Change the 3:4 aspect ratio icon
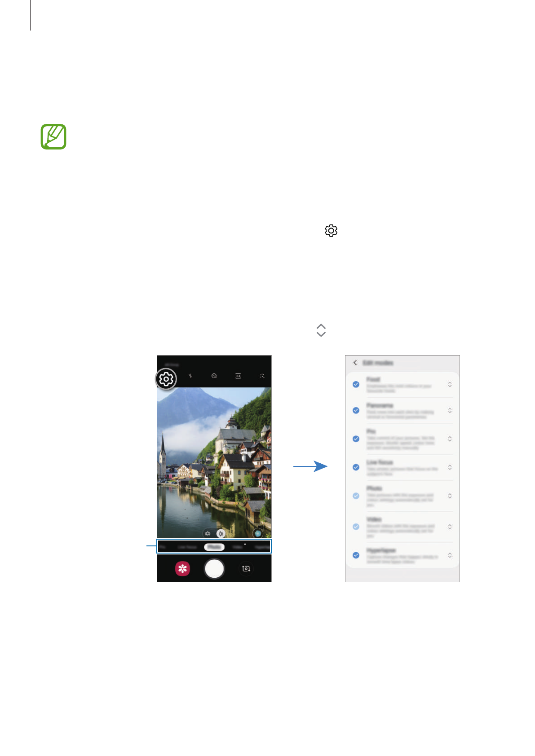 click(x=238, y=376)
